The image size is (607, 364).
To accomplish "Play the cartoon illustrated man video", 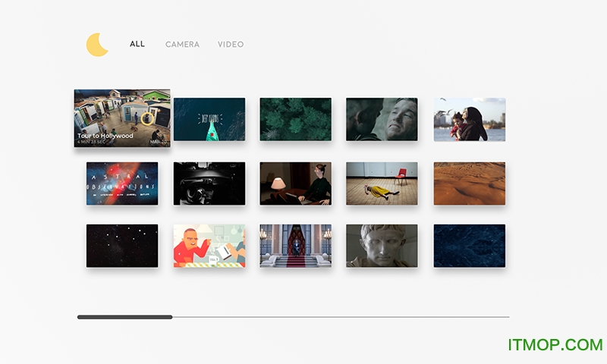I will [x=209, y=245].
